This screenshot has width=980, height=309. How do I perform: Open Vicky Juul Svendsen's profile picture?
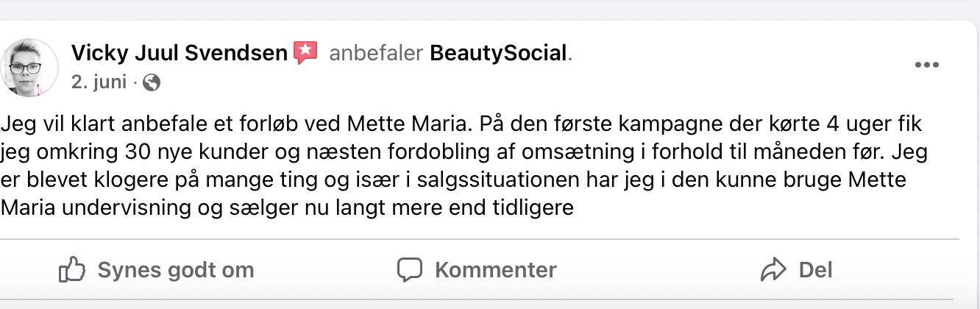pyautogui.click(x=31, y=67)
